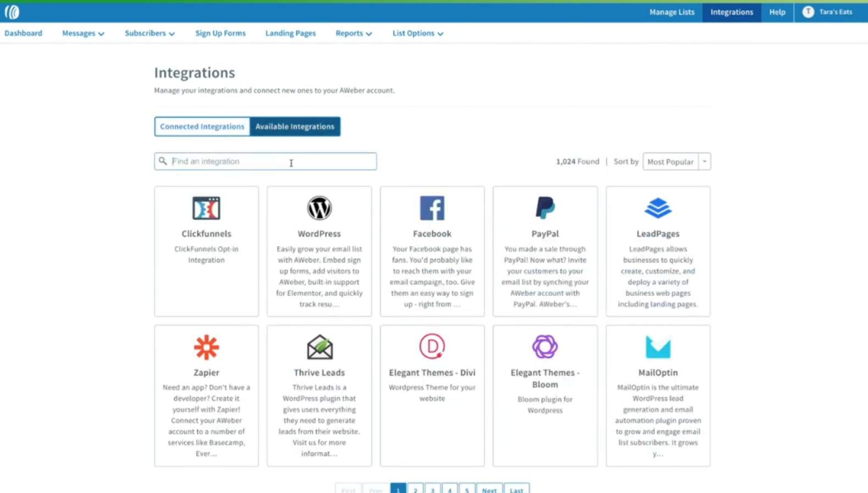The height and width of the screenshot is (493, 868).
Task: Open the MailOptin card title
Action: 658,373
